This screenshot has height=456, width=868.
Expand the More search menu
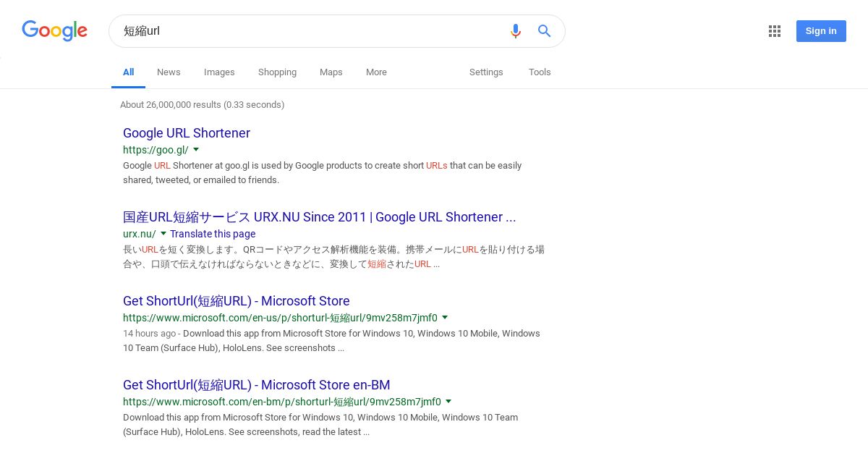pos(376,72)
